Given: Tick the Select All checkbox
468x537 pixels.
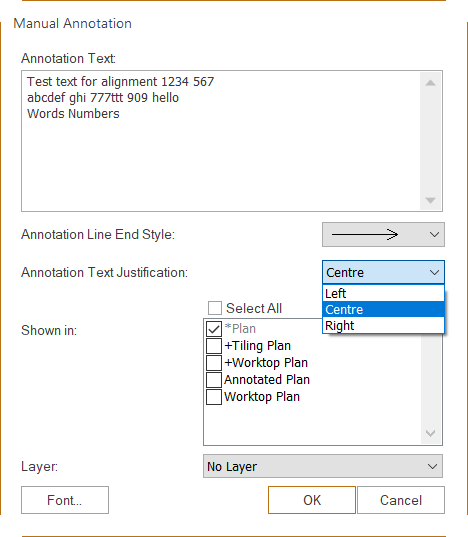Looking at the screenshot, I should (215, 308).
